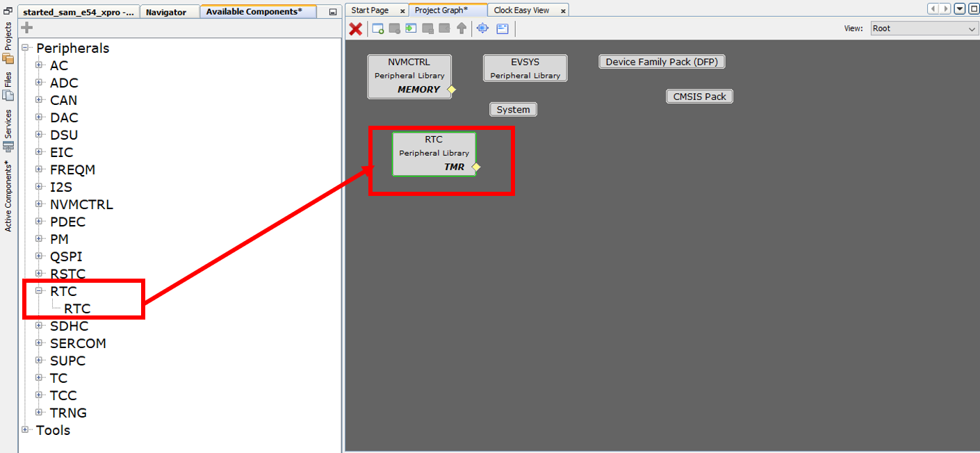The image size is (980, 453).
Task: Click the graph overview window icon
Action: pos(503,29)
